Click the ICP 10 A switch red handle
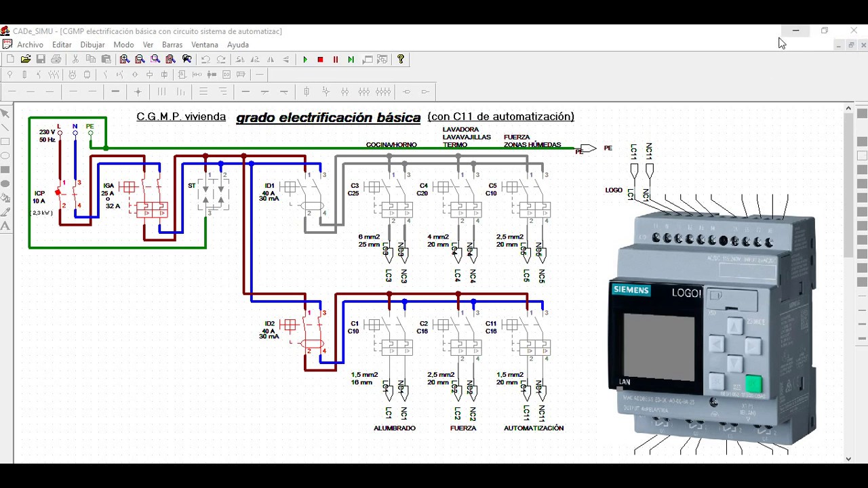Viewport: 868px width, 488px height. point(58,193)
